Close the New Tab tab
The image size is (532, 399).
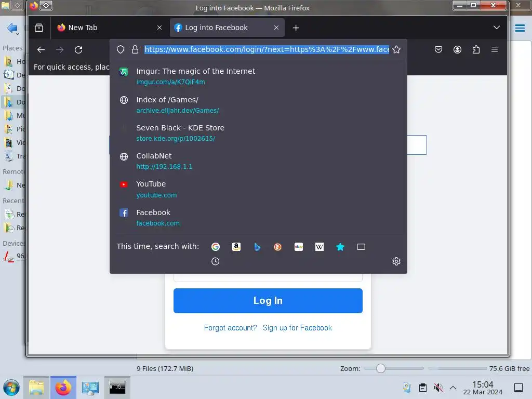click(159, 28)
